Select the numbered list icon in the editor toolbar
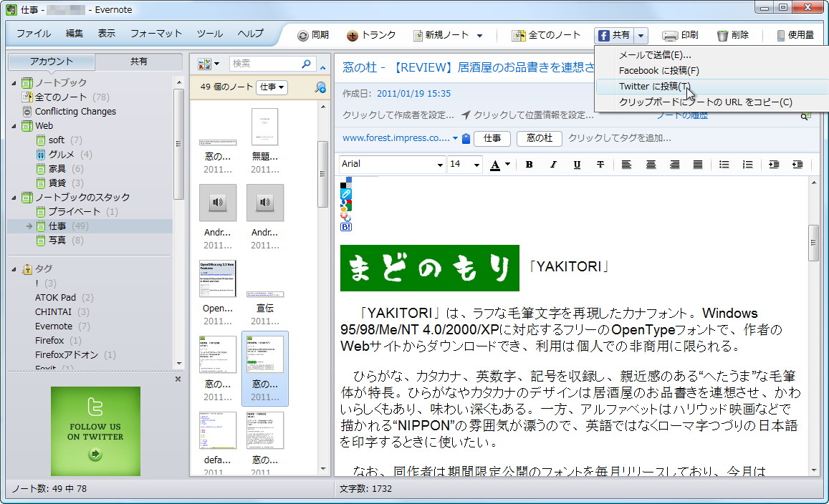The image size is (829, 504). 749,165
